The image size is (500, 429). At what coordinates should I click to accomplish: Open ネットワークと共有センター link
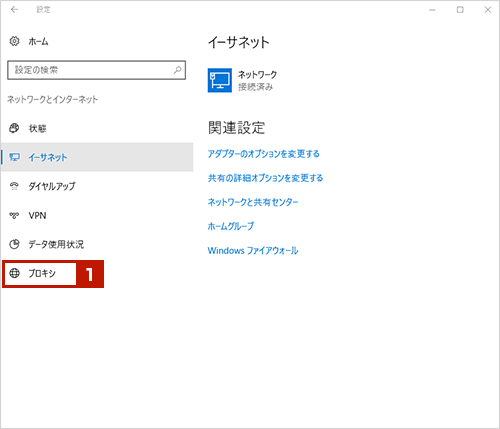pos(253,202)
